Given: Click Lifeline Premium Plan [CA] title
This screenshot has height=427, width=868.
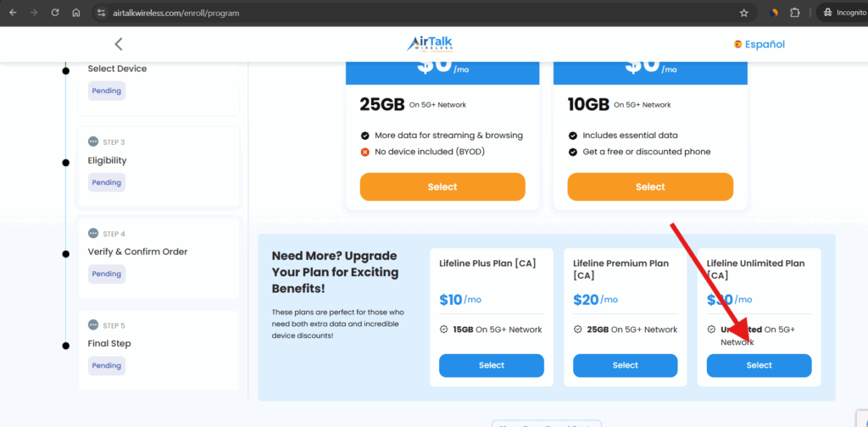Looking at the screenshot, I should [620, 269].
